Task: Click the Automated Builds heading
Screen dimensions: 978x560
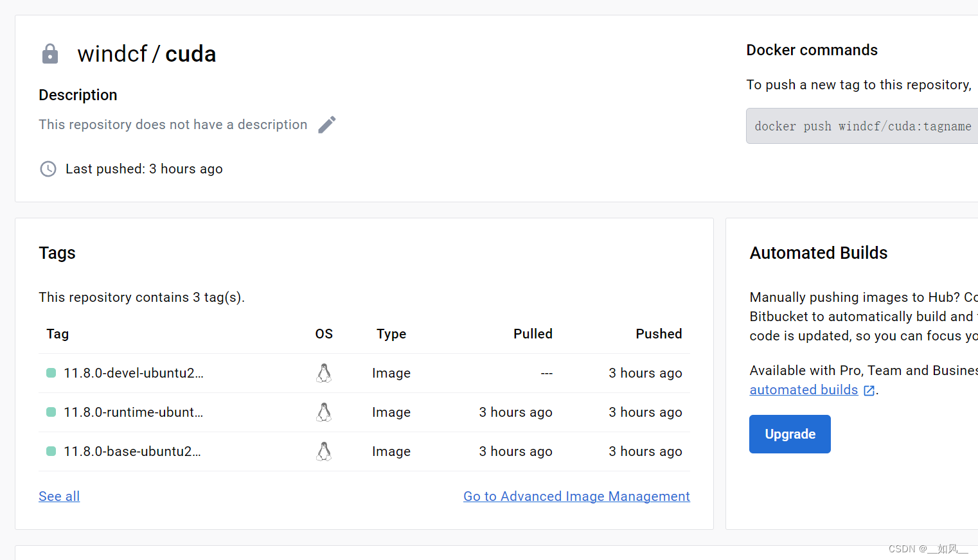Action: pos(818,253)
